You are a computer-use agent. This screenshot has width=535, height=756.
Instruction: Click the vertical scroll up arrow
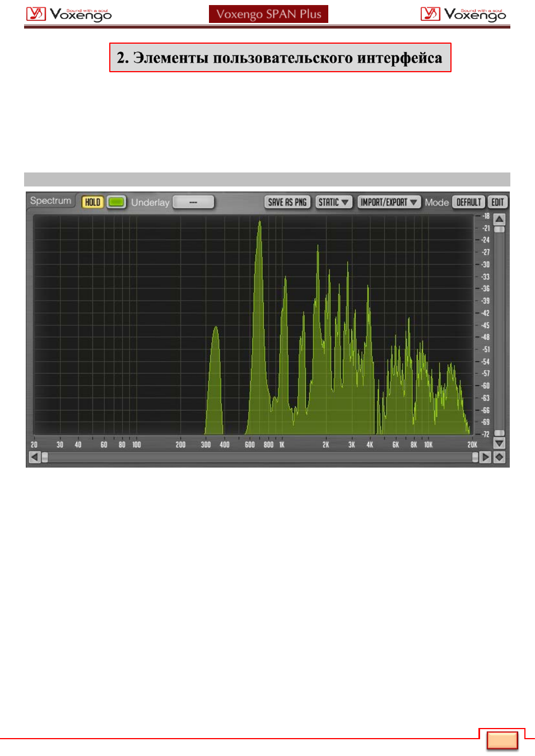[x=500, y=219]
